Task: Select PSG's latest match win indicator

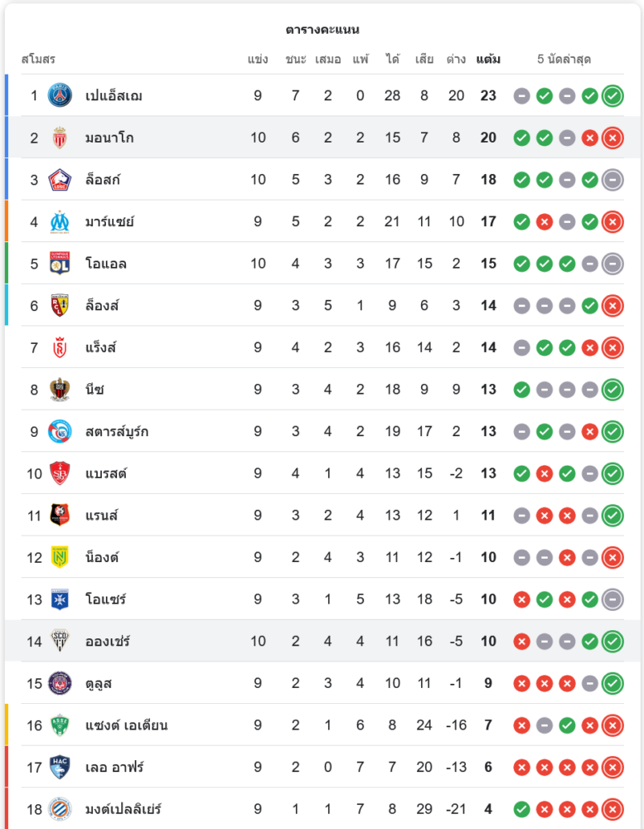Action: (x=613, y=95)
